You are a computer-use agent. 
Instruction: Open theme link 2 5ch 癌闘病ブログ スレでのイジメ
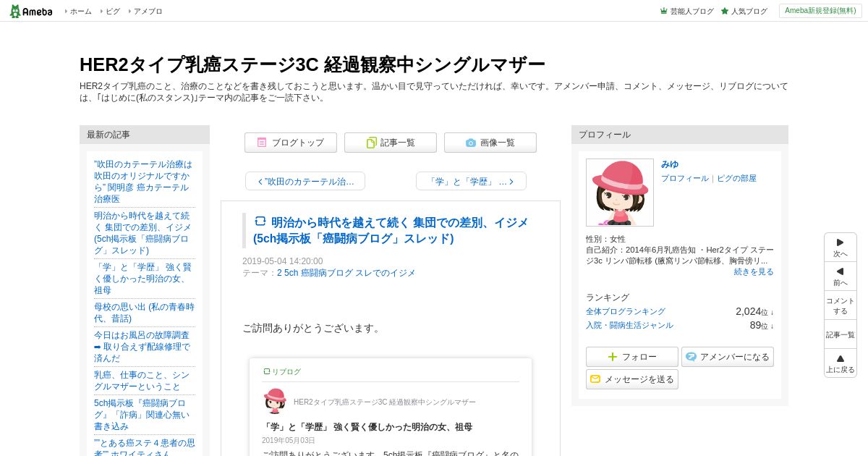coord(346,273)
